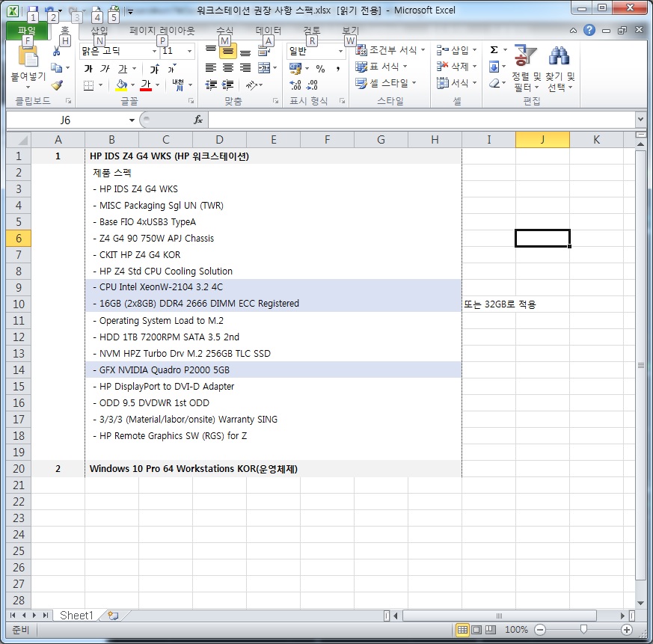Toggle Align Text Left

click(211, 68)
